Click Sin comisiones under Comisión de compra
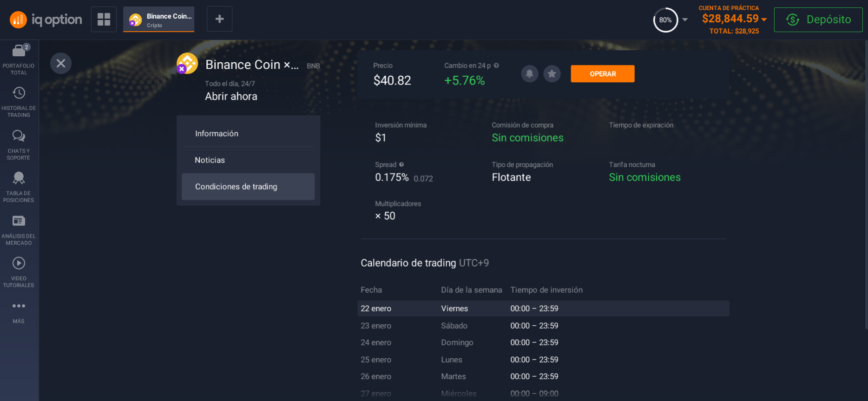868x401 pixels. pos(527,138)
